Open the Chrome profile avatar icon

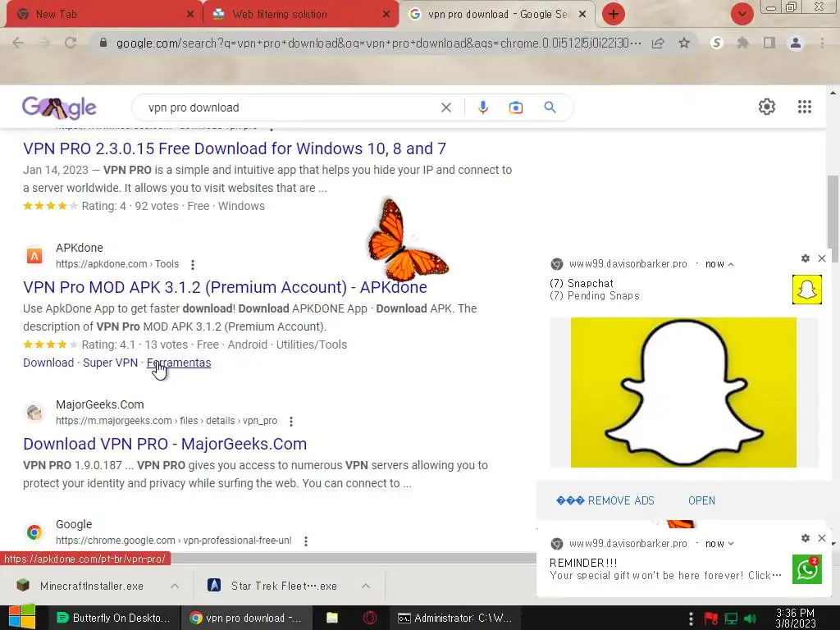click(796, 43)
